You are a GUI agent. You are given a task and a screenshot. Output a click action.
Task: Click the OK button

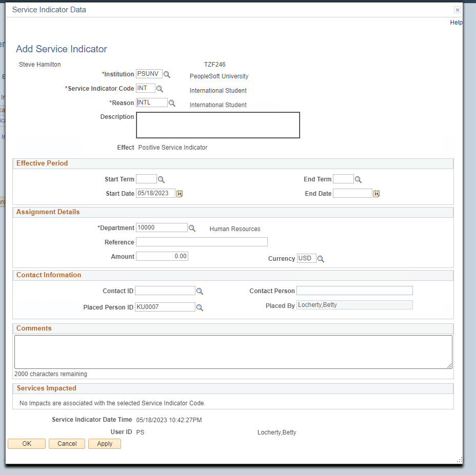point(27,444)
